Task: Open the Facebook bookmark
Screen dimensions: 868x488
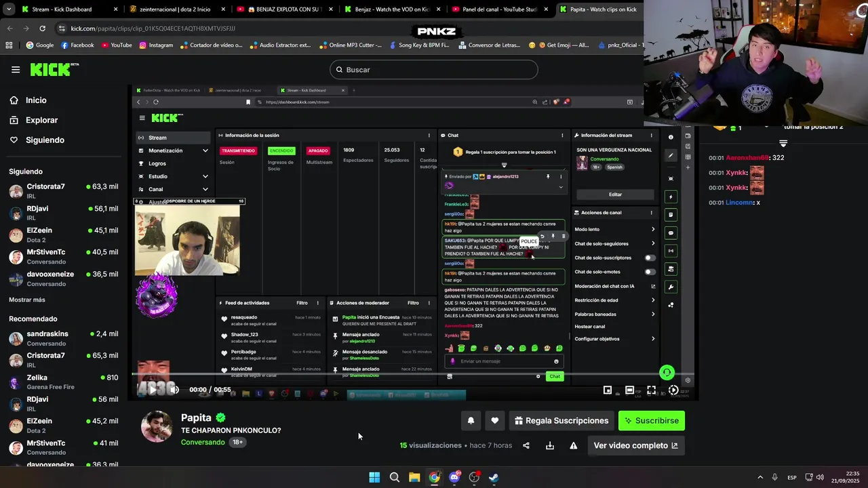Action: 77,45
